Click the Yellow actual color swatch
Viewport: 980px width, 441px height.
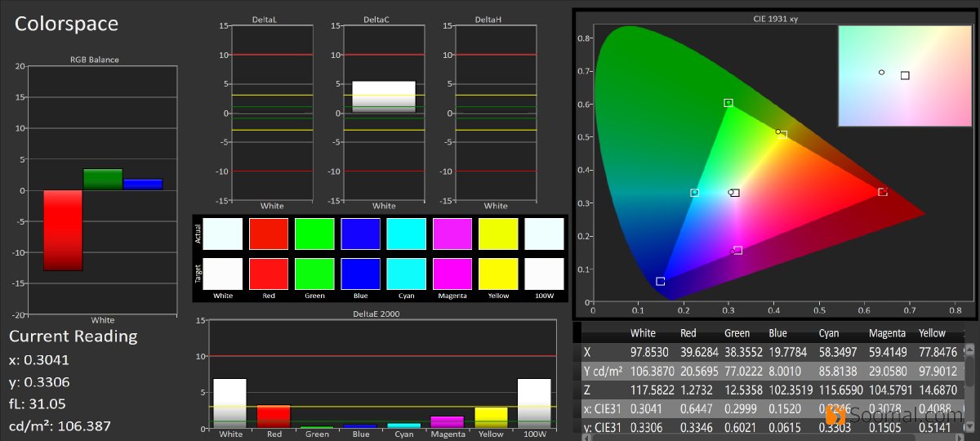pyautogui.click(x=498, y=234)
